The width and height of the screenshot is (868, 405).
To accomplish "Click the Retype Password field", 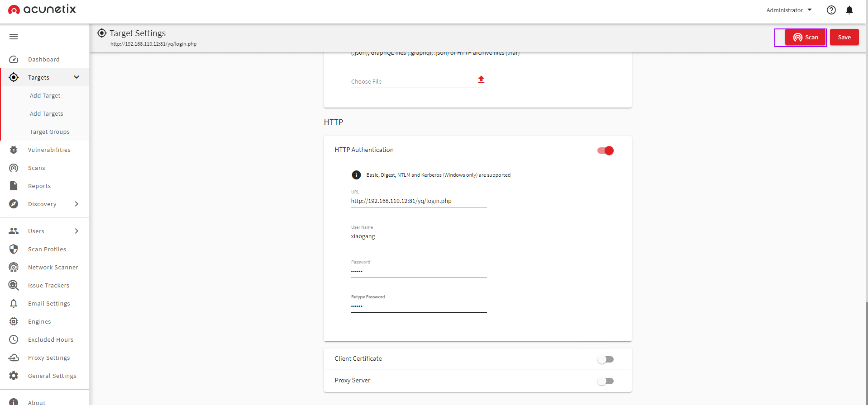I will point(419,306).
